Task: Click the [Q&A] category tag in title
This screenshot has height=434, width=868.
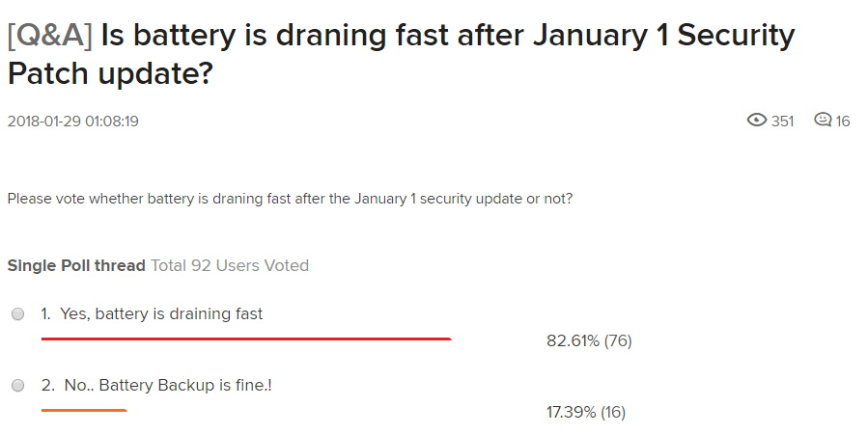Action: click(50, 36)
